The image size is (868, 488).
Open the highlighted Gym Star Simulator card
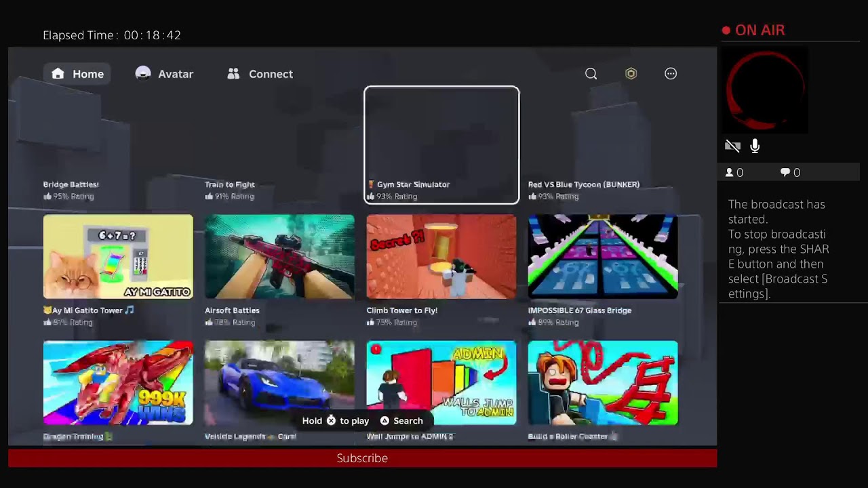pos(441,145)
